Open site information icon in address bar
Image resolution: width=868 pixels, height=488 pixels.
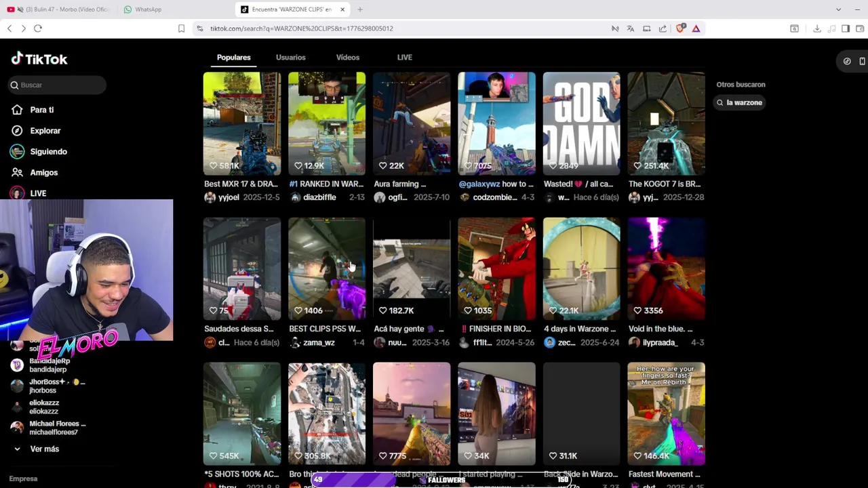[199, 28]
